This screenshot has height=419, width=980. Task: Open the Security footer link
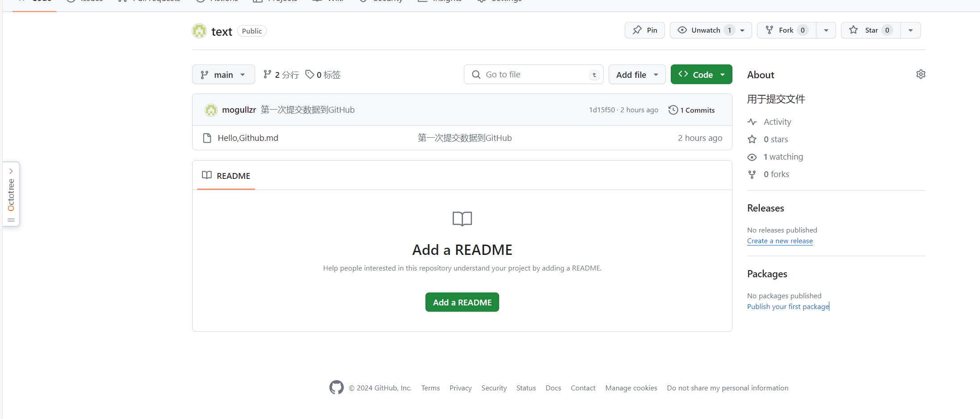click(494, 388)
